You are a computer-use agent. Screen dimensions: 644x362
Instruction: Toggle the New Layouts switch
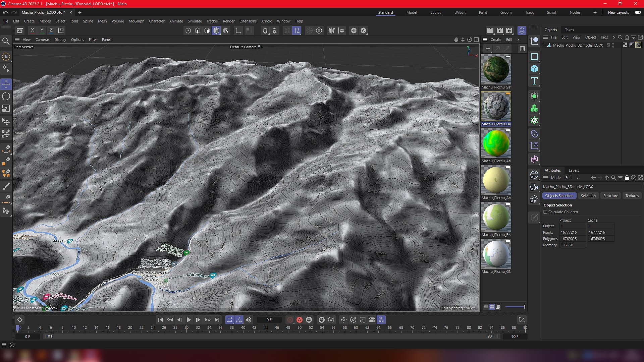coord(638,12)
